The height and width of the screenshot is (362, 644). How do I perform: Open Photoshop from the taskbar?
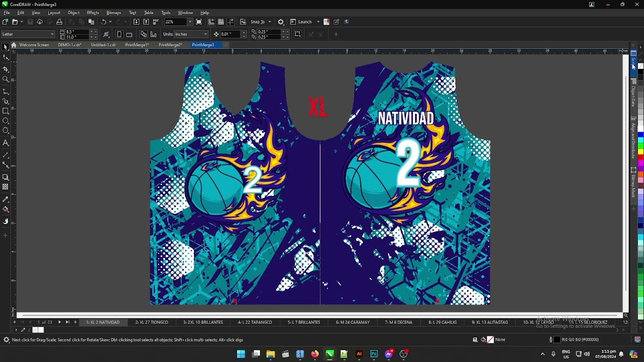pyautogui.click(x=374, y=354)
